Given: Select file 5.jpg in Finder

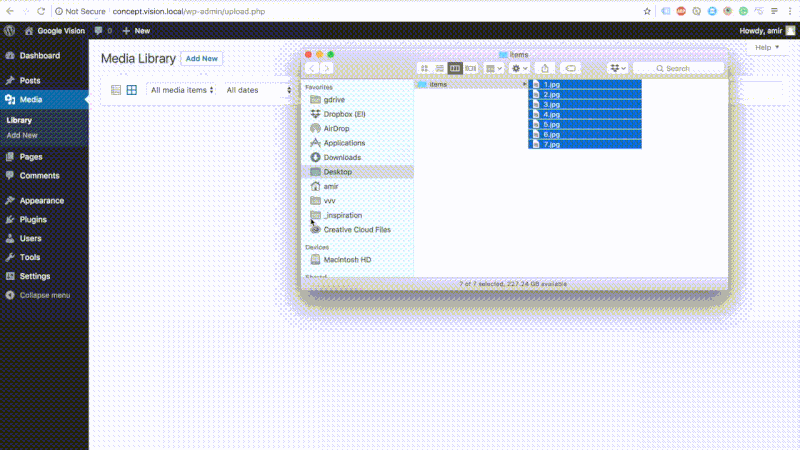Looking at the screenshot, I should [585, 124].
